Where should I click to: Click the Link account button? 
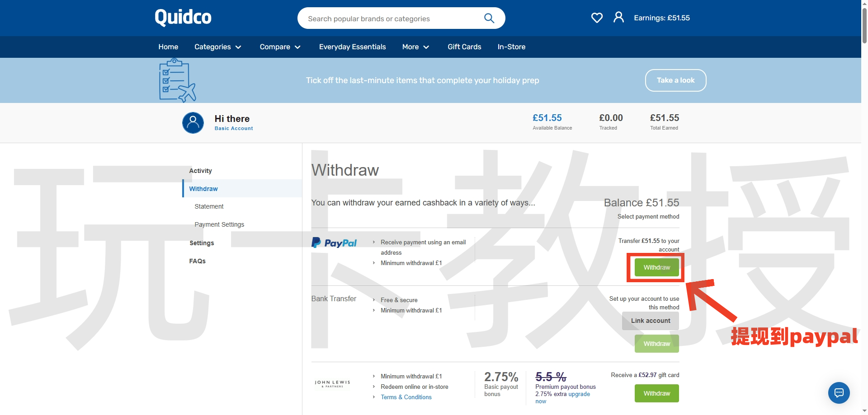coord(650,321)
